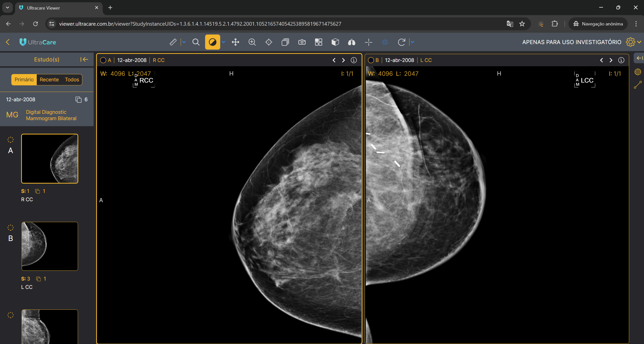Select the ruler measurement tool

coord(173,42)
